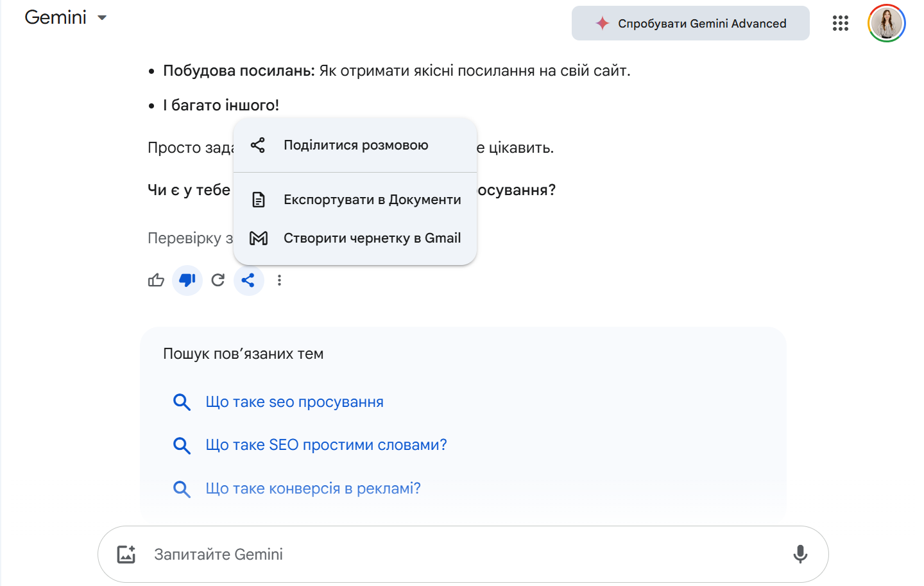Open the Google apps grid icon
Image resolution: width=924 pixels, height=586 pixels.
841,23
